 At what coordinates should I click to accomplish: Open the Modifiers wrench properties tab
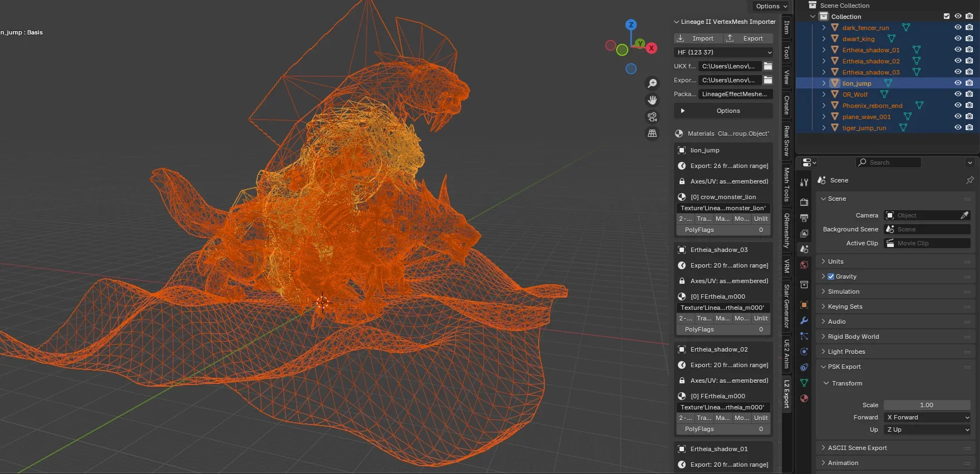tap(804, 320)
